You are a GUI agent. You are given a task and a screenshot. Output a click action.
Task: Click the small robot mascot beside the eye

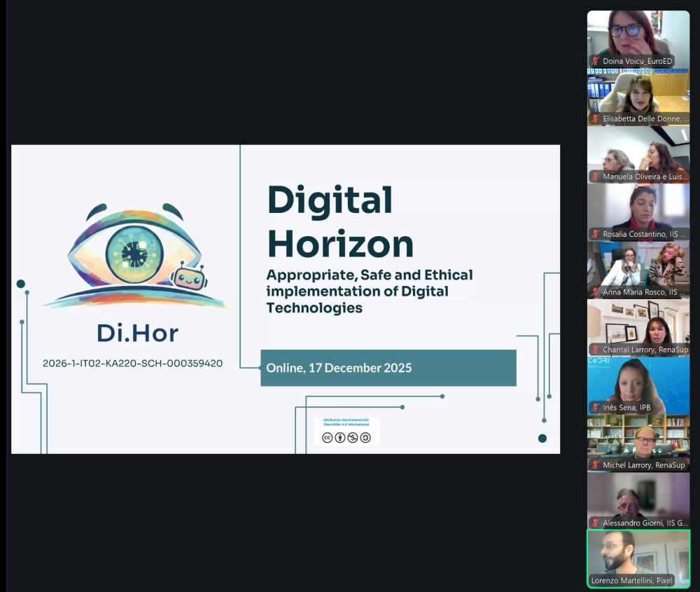coord(188,278)
